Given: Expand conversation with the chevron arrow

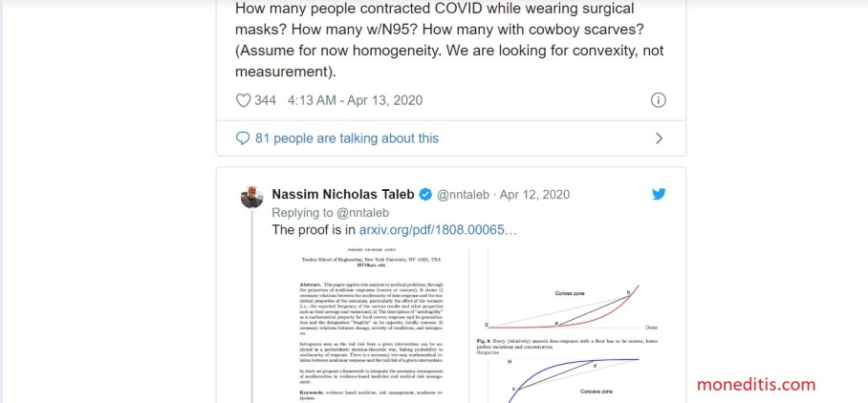Looking at the screenshot, I should (x=658, y=138).
